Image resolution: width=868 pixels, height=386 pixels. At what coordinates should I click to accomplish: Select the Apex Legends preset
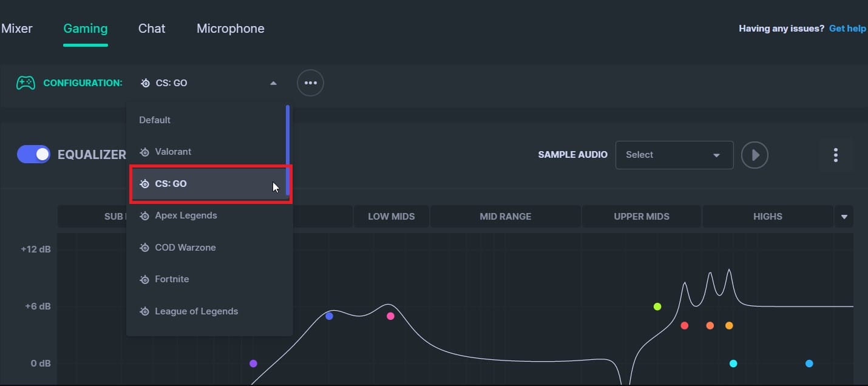click(186, 215)
